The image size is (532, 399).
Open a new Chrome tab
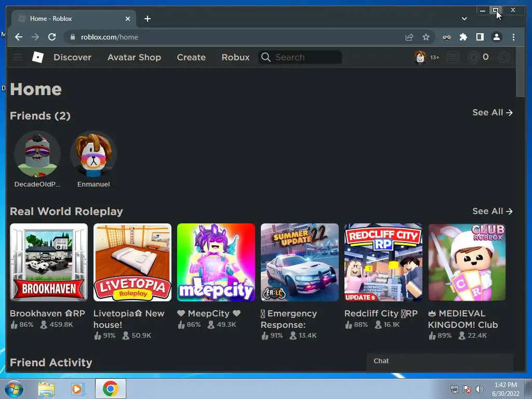tap(147, 19)
